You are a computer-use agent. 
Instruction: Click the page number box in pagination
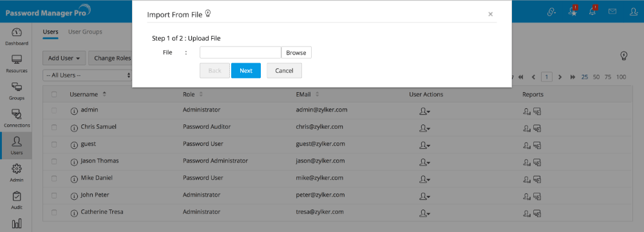pyautogui.click(x=547, y=77)
